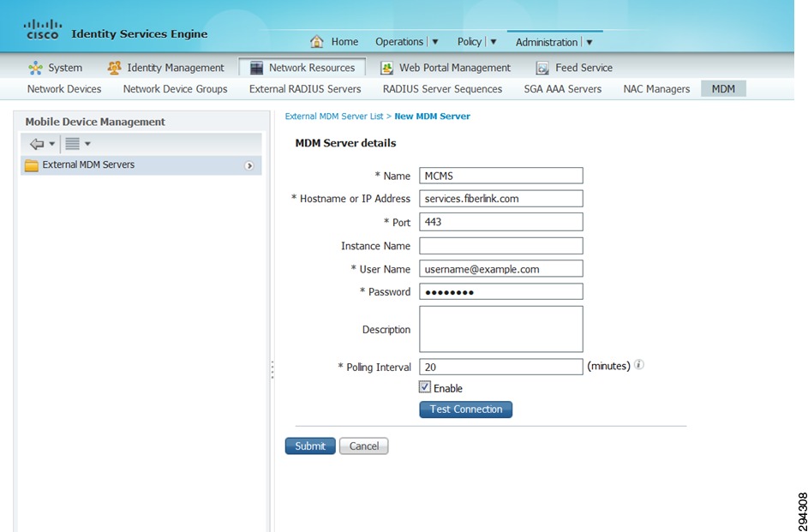
Task: Open the NAC Managers subtab
Action: pyautogui.click(x=656, y=89)
